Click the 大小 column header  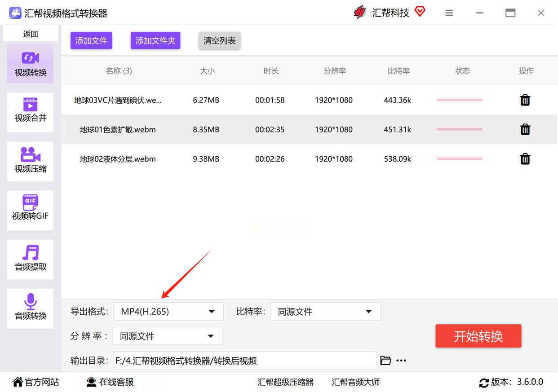click(207, 71)
